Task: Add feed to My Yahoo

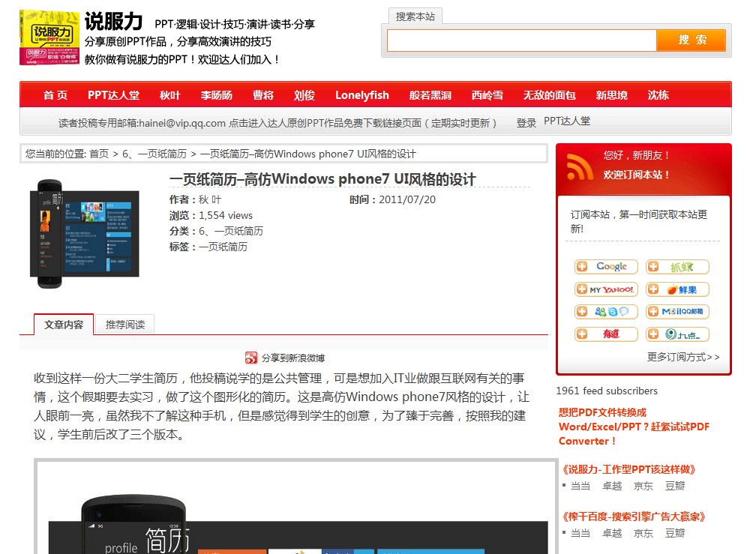Action: (606, 289)
